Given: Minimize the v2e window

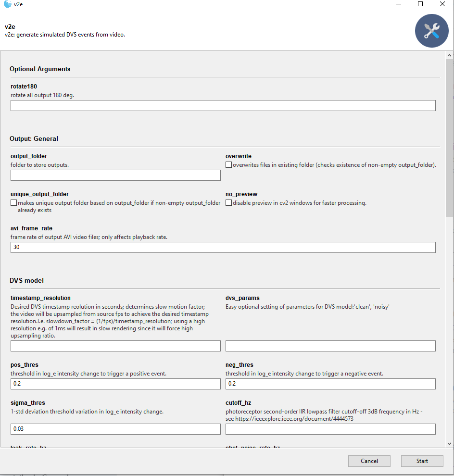Looking at the screenshot, I should pos(399,4).
